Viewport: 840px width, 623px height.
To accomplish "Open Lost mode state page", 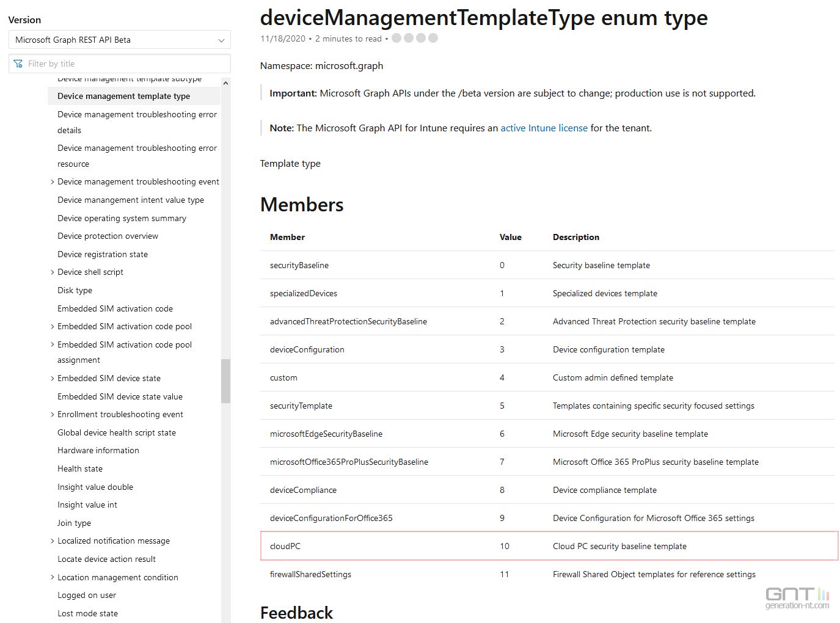I will tap(87, 613).
